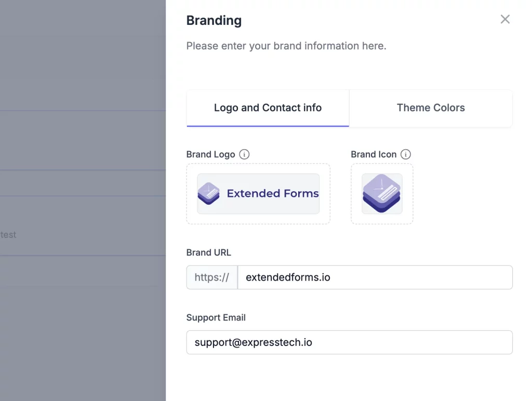Switch to the Theme Colors tab

tap(431, 108)
